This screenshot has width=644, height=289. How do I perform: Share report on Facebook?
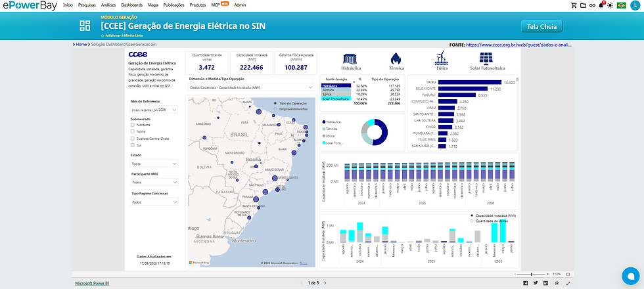[525, 283]
